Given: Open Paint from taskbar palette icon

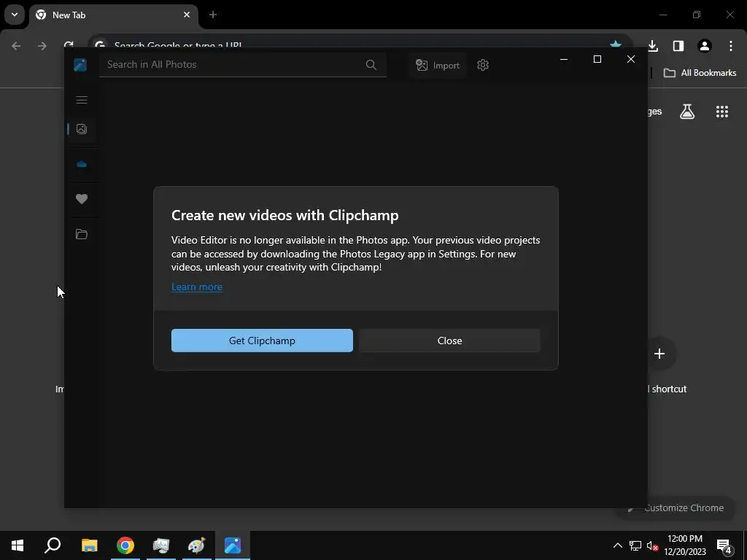Looking at the screenshot, I should coord(196,545).
